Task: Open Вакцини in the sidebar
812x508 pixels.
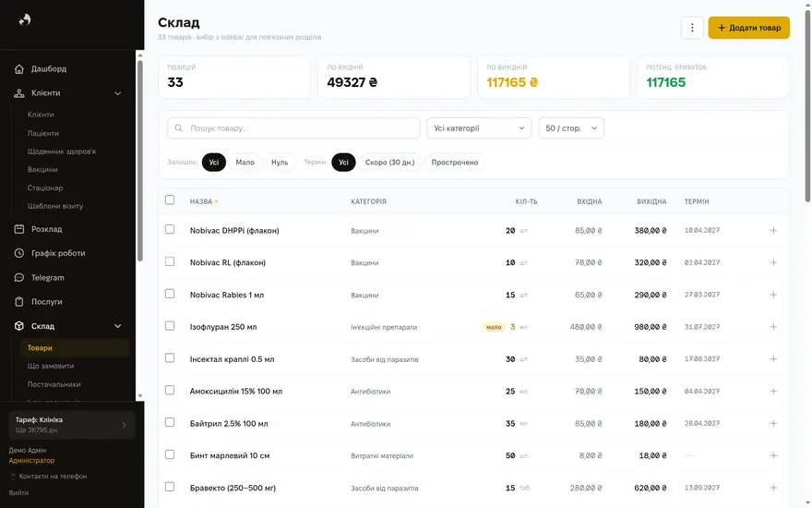Action: (42, 170)
